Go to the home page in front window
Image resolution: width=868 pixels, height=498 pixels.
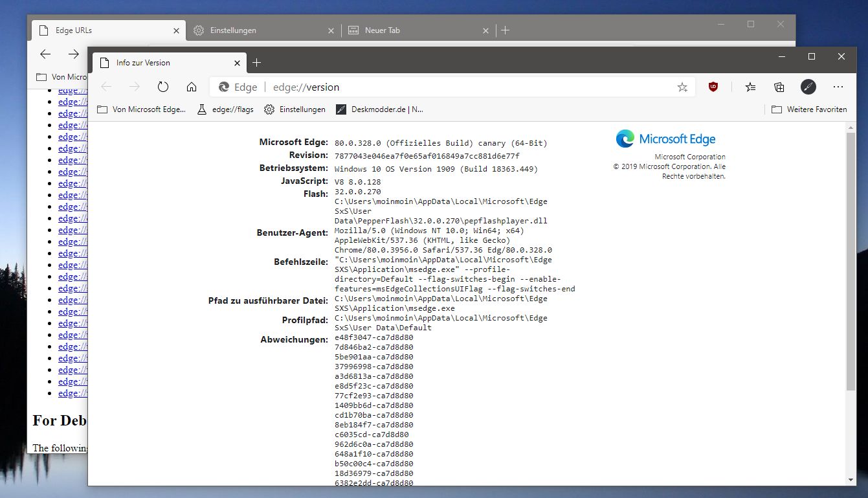(192, 87)
